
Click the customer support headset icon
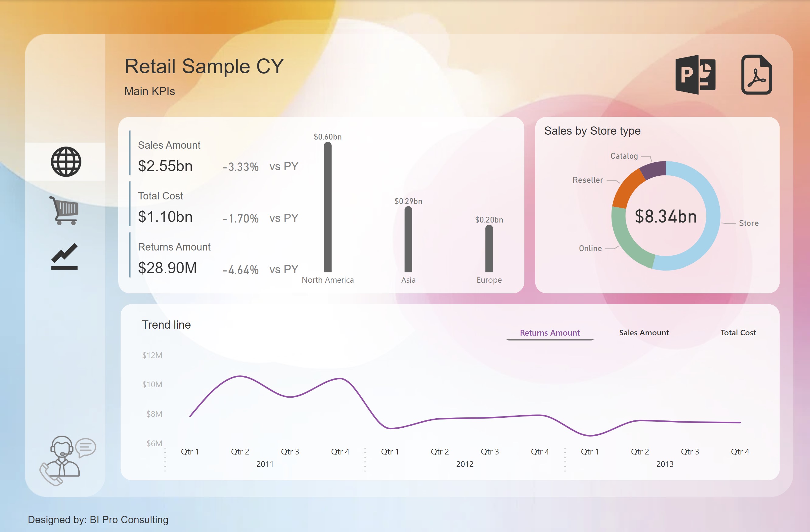(67, 461)
